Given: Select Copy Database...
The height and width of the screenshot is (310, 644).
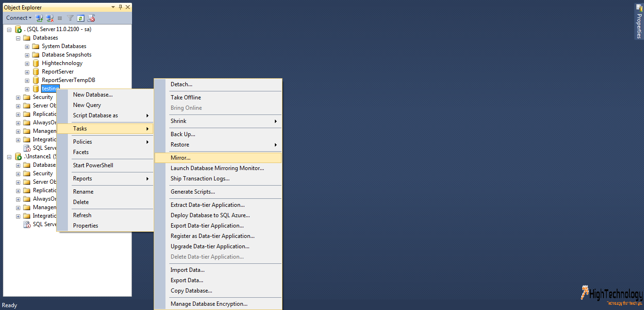Looking at the screenshot, I should [218, 291].
